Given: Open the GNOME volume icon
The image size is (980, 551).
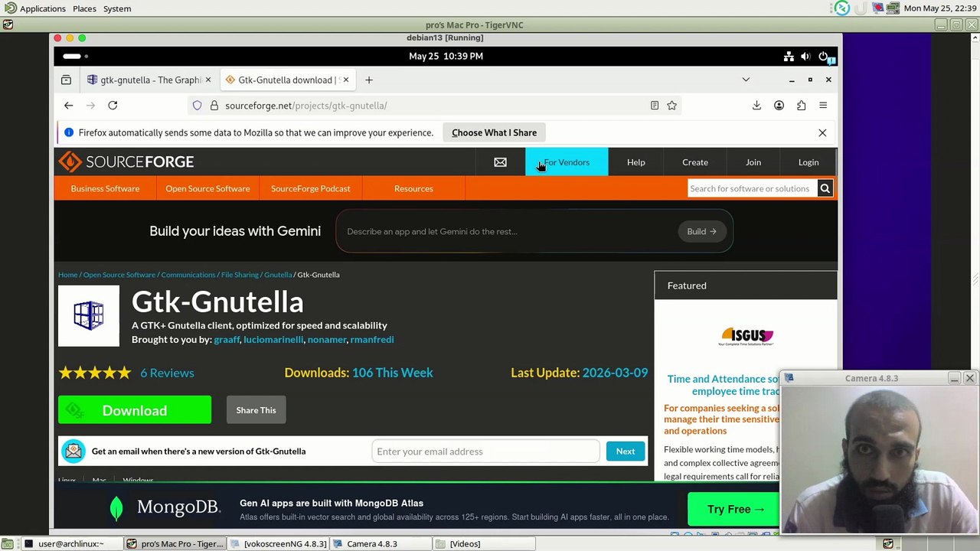Looking at the screenshot, I should click(805, 56).
